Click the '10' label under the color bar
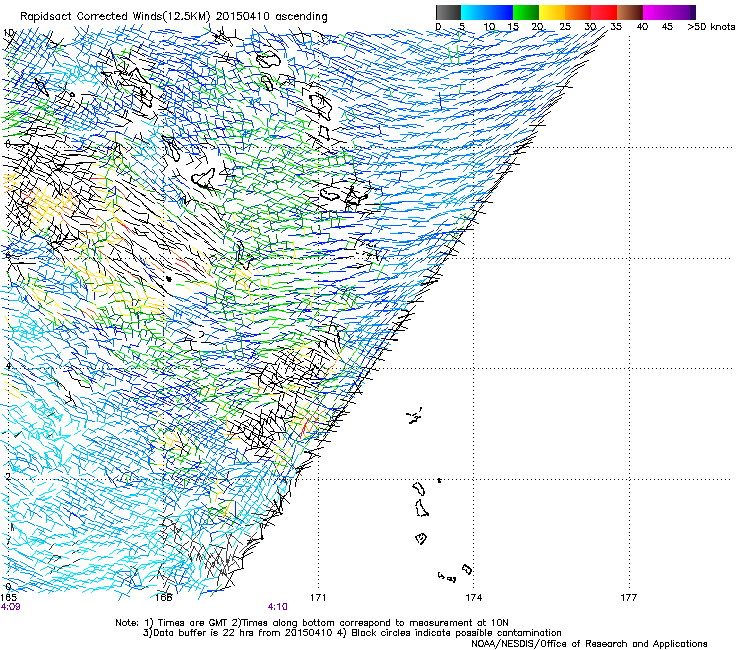Viewport: 740px width, 650px height. 489,27
